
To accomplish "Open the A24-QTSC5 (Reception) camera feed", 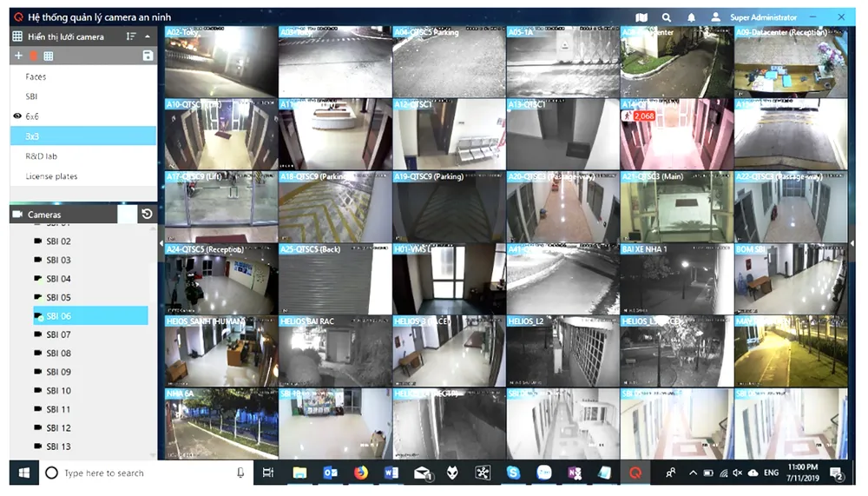I will (220, 279).
